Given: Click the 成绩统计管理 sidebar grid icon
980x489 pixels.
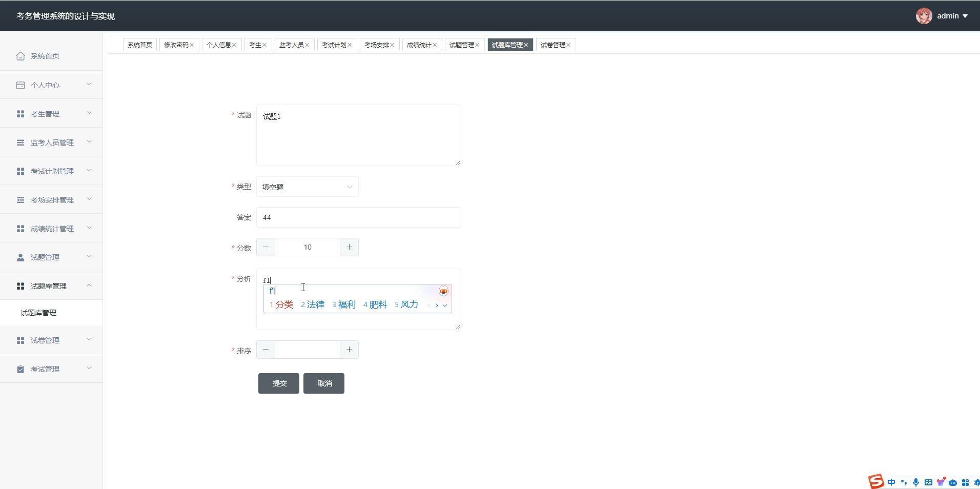Looking at the screenshot, I should pos(21,229).
